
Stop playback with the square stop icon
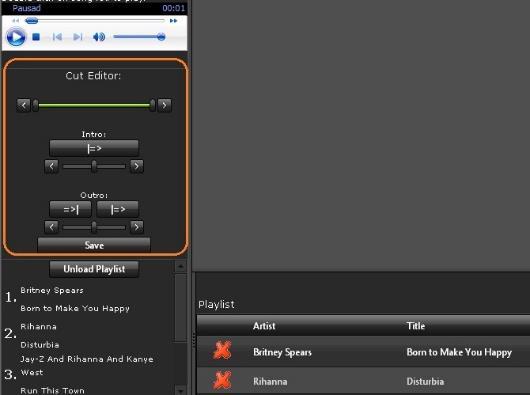tap(36, 37)
